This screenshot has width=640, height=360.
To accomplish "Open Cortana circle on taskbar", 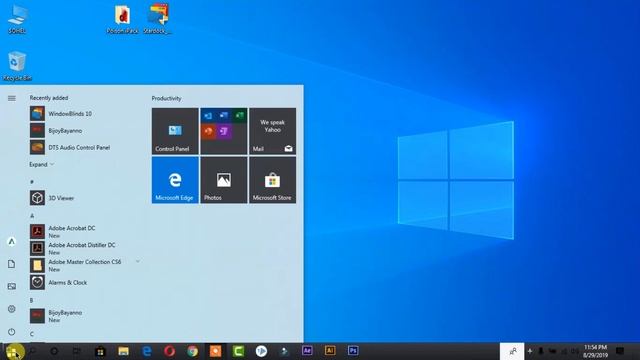I will click(54, 351).
